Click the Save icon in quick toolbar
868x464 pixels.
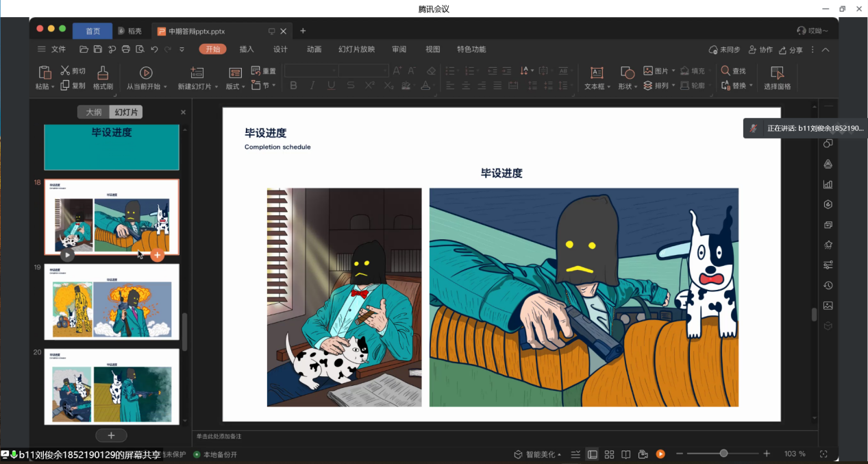pyautogui.click(x=98, y=49)
